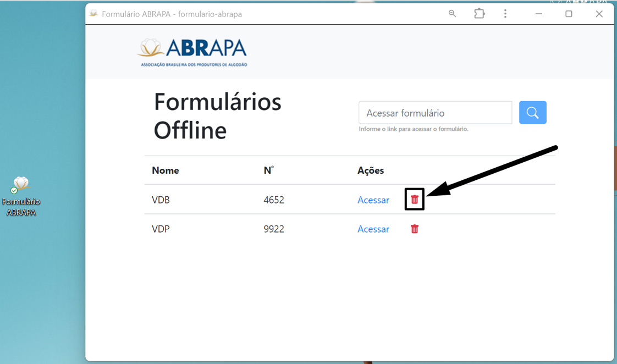617x364 pixels.
Task: Click the N° column header
Action: (268, 170)
